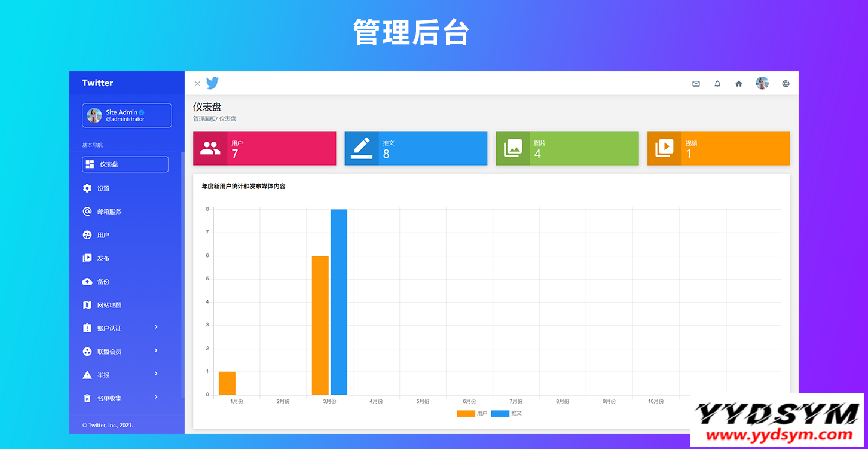Viewport: 868px width, 449px height.
Task: Open the globe language icon
Action: 786,84
